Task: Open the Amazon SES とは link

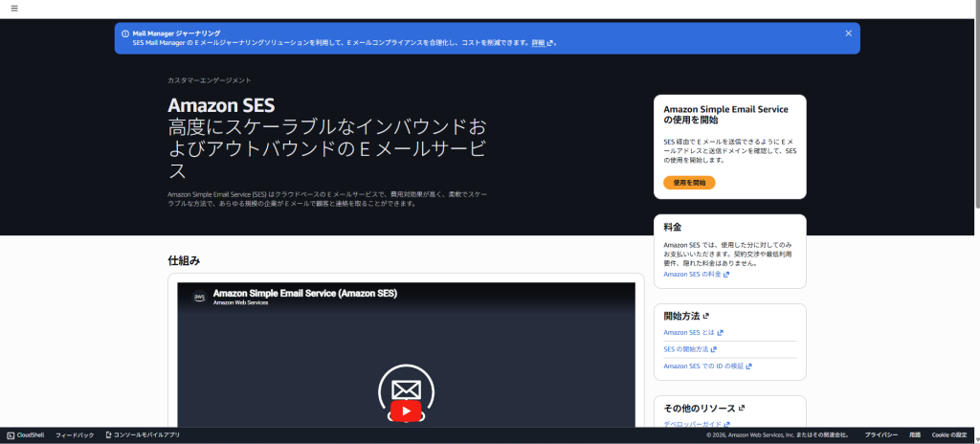Action: point(688,332)
